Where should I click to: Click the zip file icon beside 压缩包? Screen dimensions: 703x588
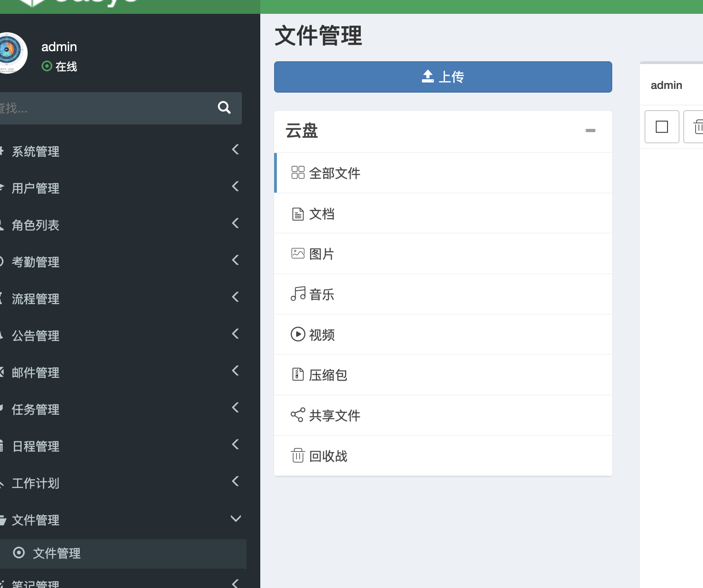pyautogui.click(x=298, y=375)
